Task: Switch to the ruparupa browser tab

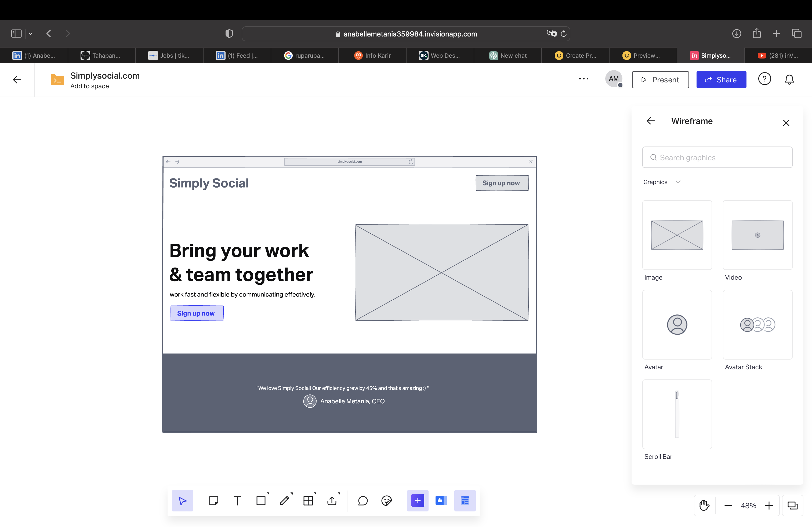Action: point(305,55)
